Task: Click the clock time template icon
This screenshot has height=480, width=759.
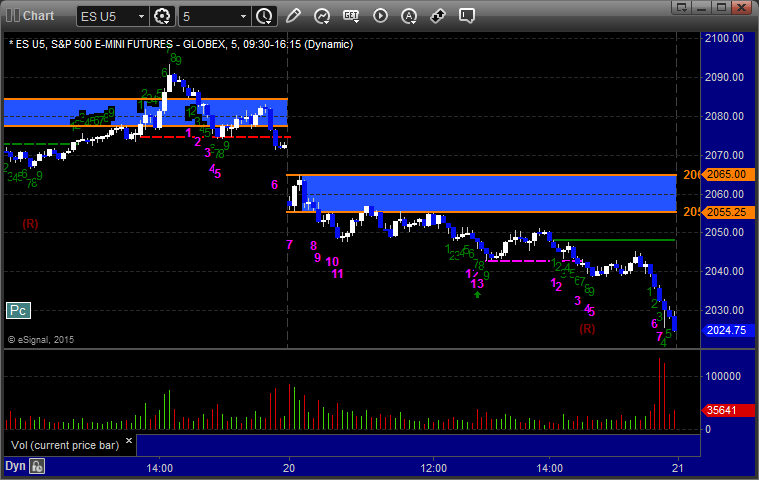Action: (264, 16)
